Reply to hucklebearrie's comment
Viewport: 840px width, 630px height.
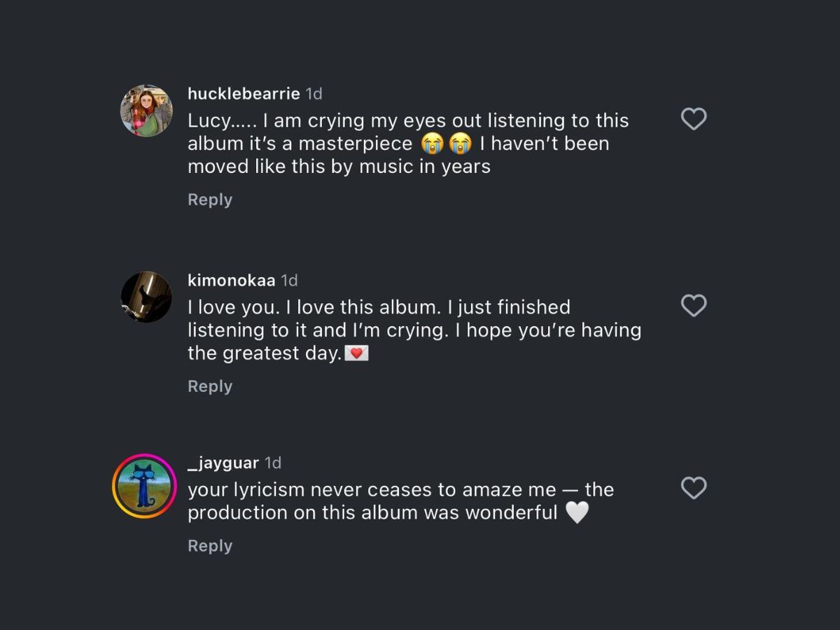(x=209, y=199)
